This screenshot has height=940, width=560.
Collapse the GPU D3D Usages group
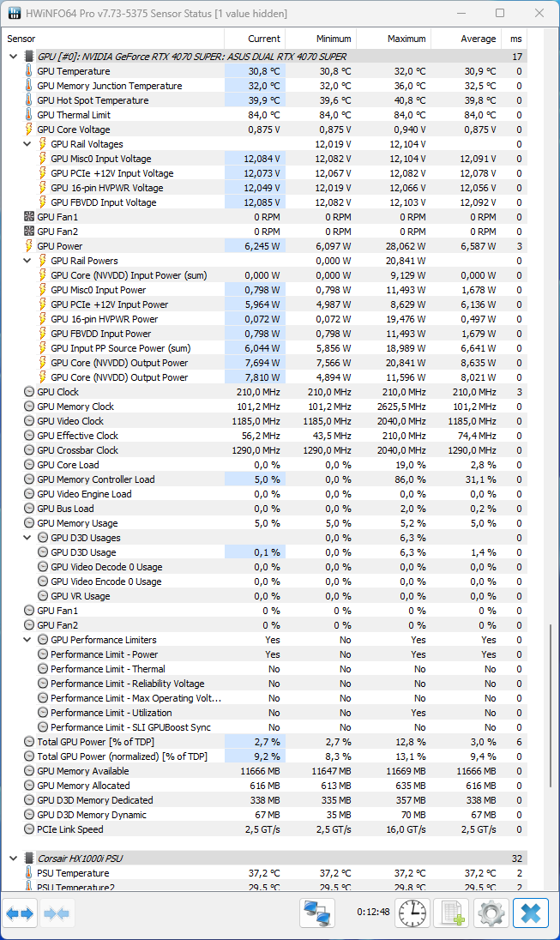click(28, 537)
